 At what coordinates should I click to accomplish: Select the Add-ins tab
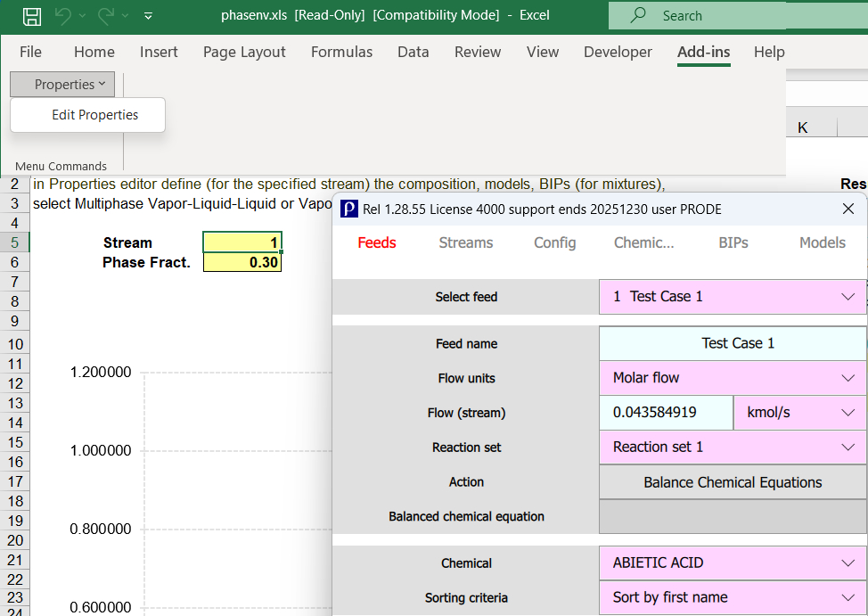click(x=704, y=52)
